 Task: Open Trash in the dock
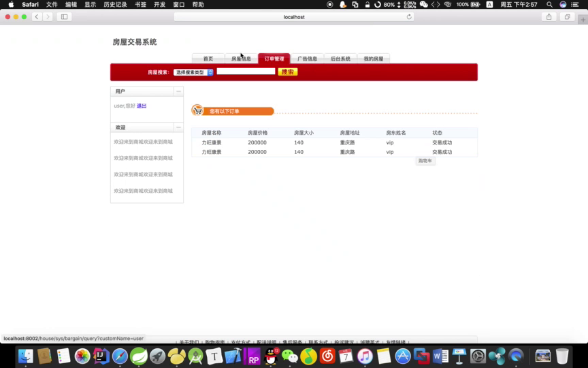562,356
